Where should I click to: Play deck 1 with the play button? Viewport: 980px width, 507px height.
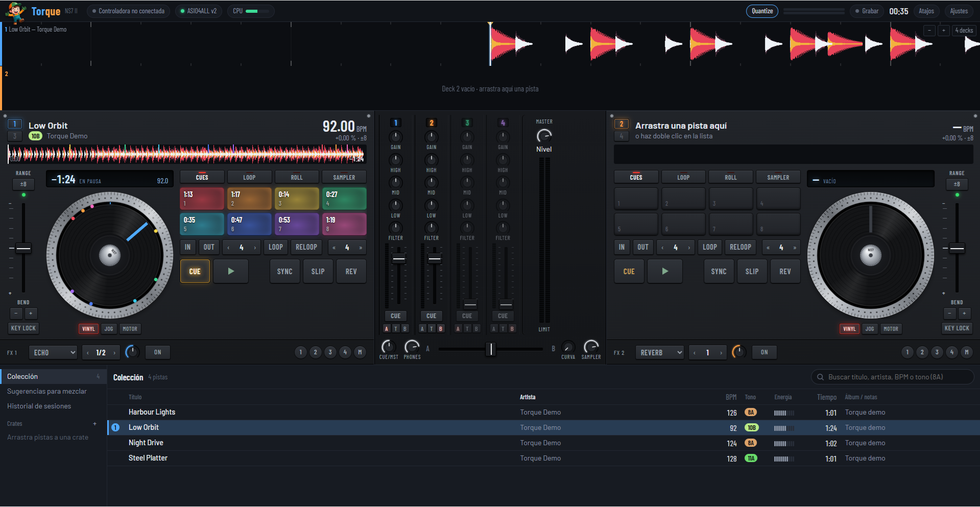coord(231,271)
